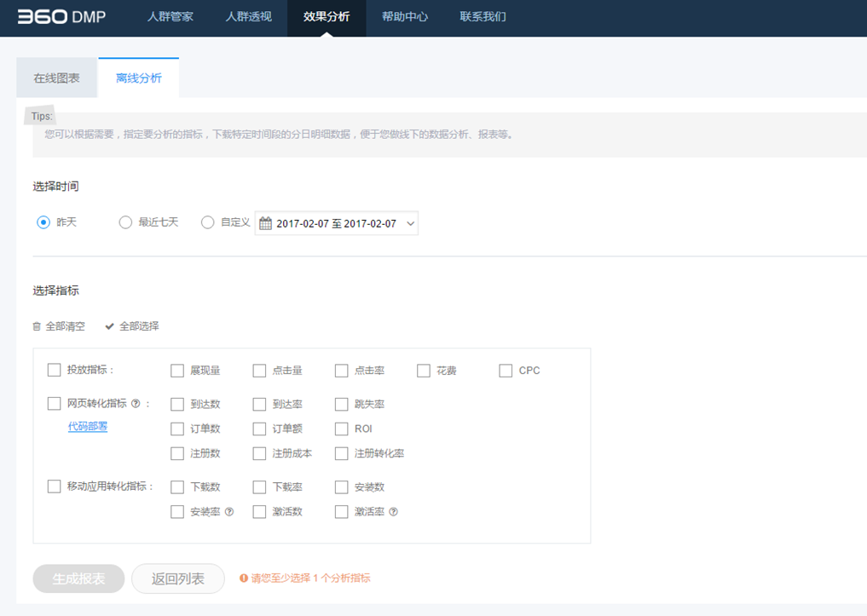Viewport: 867px width, 616px height.
Task: Open the 人群管家 menu
Action: pos(171,17)
